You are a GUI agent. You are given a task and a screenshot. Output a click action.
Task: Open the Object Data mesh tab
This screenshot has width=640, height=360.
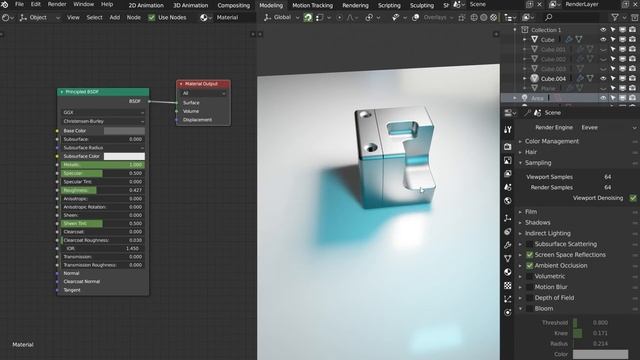pyautogui.click(x=508, y=258)
